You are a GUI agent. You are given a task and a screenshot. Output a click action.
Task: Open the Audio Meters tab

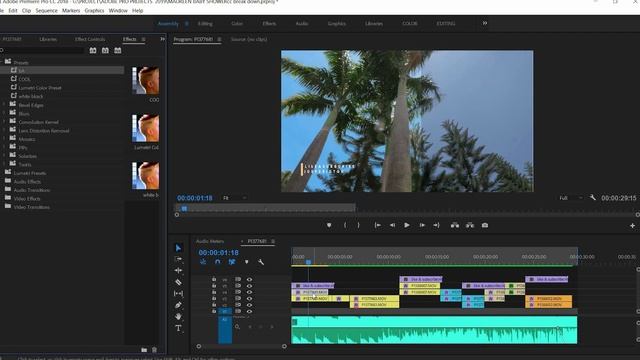point(210,241)
